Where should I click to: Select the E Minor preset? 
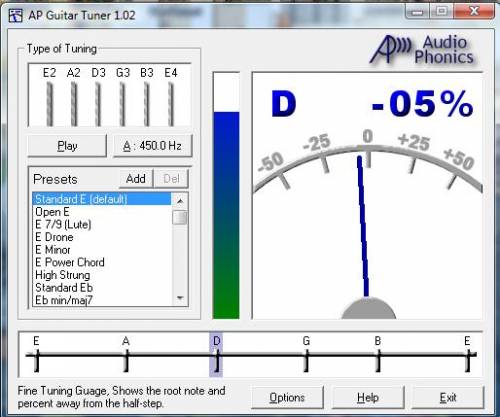102,250
